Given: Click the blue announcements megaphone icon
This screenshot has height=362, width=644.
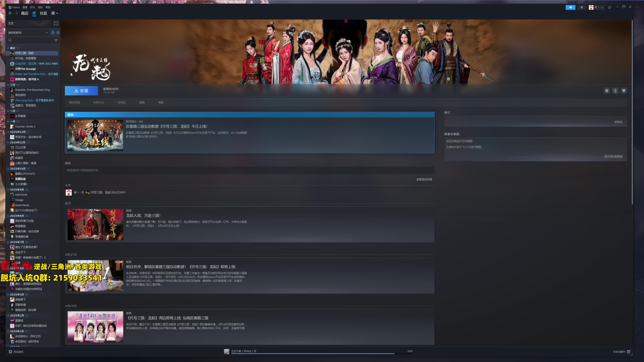Looking at the screenshot, I should tap(570, 7).
